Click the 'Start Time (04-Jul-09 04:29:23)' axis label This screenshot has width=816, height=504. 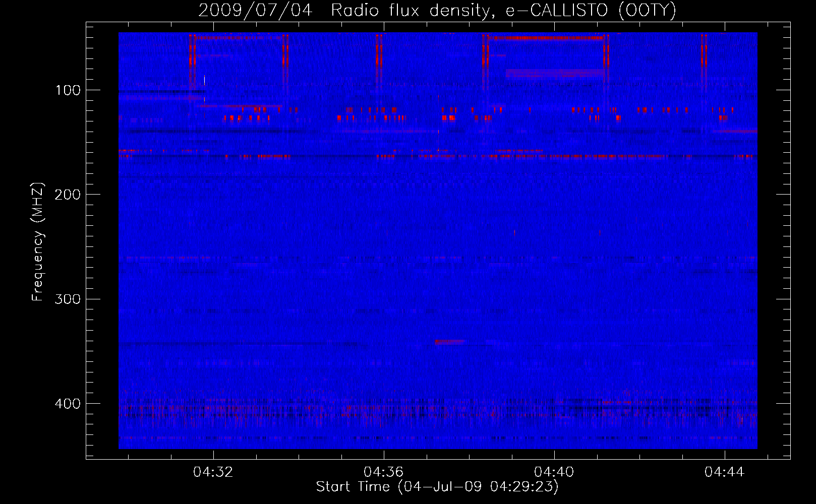(437, 487)
